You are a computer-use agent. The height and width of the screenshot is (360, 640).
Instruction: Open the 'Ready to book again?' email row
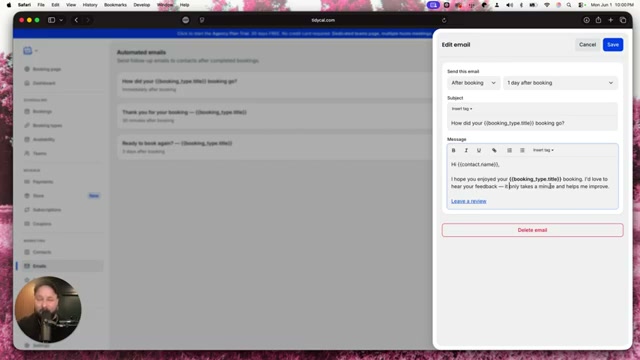click(275, 147)
